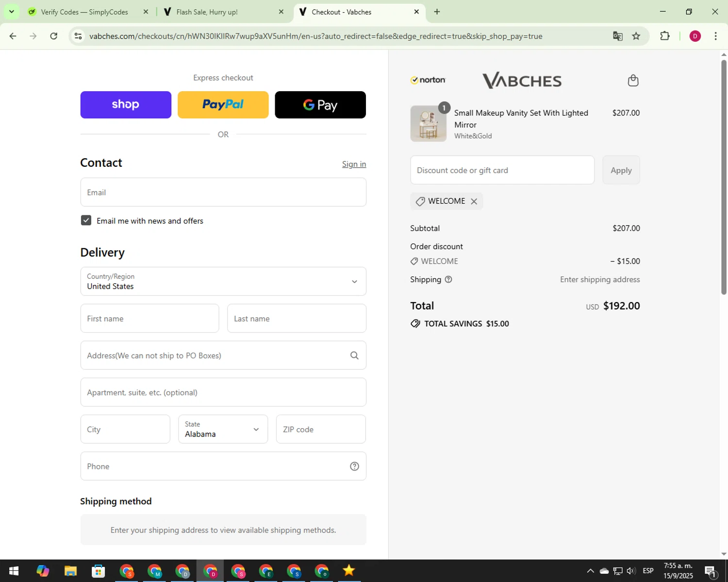Click the translate page icon
Viewport: 728px width, 582px height.
coord(617,36)
